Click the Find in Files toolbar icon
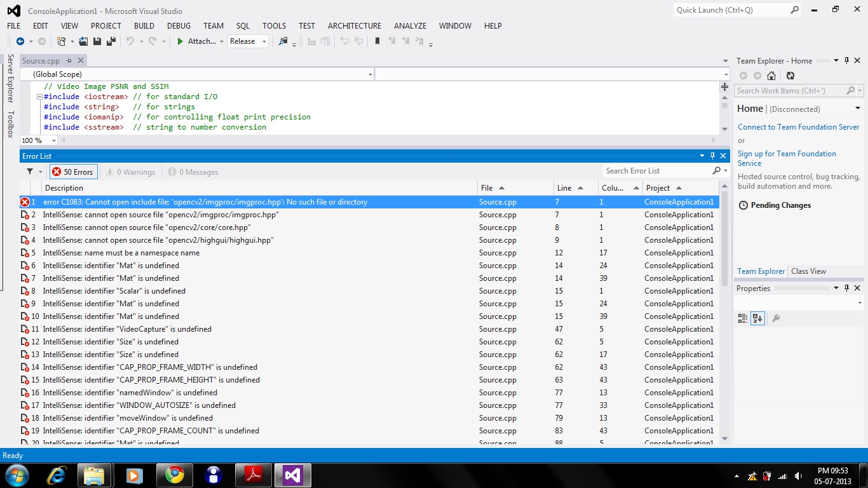This screenshot has height=488, width=868. click(283, 41)
